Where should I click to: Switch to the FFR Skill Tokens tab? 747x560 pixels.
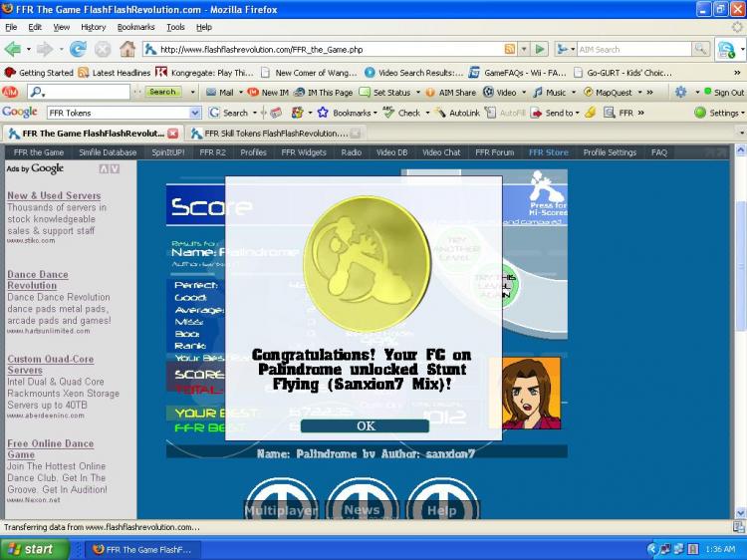coord(275,134)
